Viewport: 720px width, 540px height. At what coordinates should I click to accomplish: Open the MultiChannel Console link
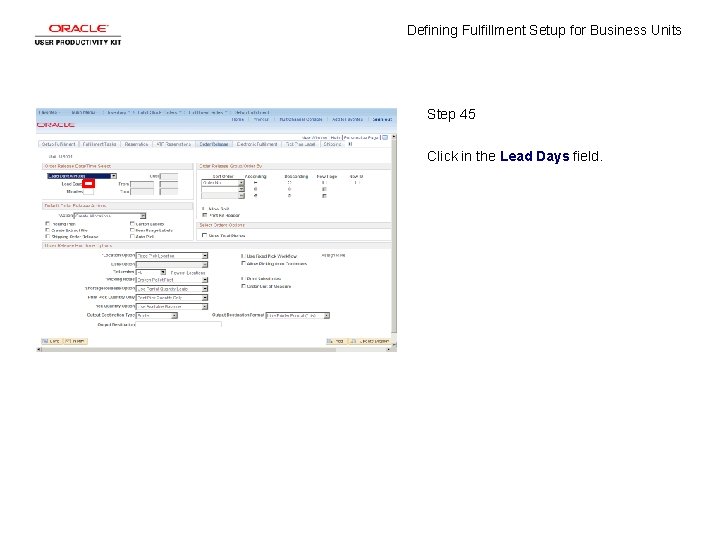tap(301, 119)
